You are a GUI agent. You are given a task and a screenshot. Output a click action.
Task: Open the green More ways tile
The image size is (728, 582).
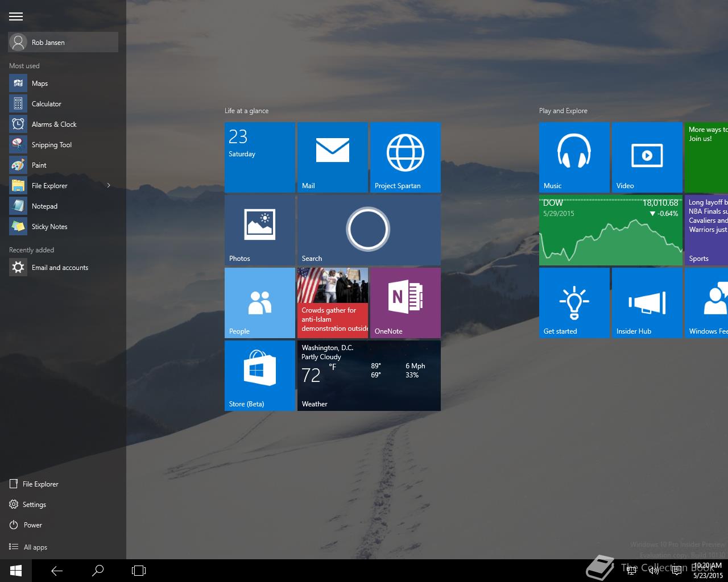point(706,157)
